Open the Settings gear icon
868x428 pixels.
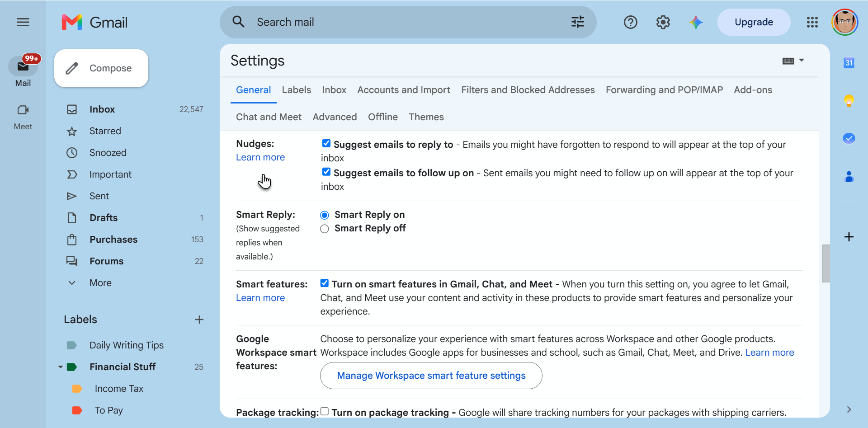663,22
